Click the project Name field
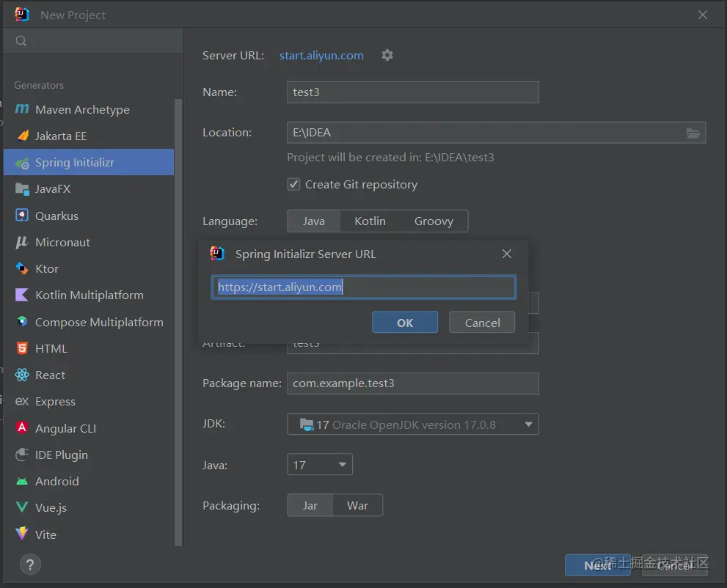727x588 pixels. point(412,92)
